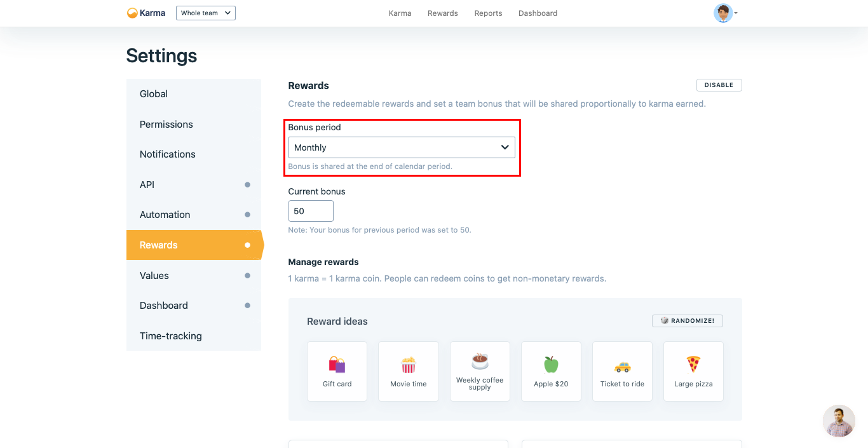Screen dimensions: 868x448
Task: Open Permissions settings section
Action: click(x=194, y=124)
